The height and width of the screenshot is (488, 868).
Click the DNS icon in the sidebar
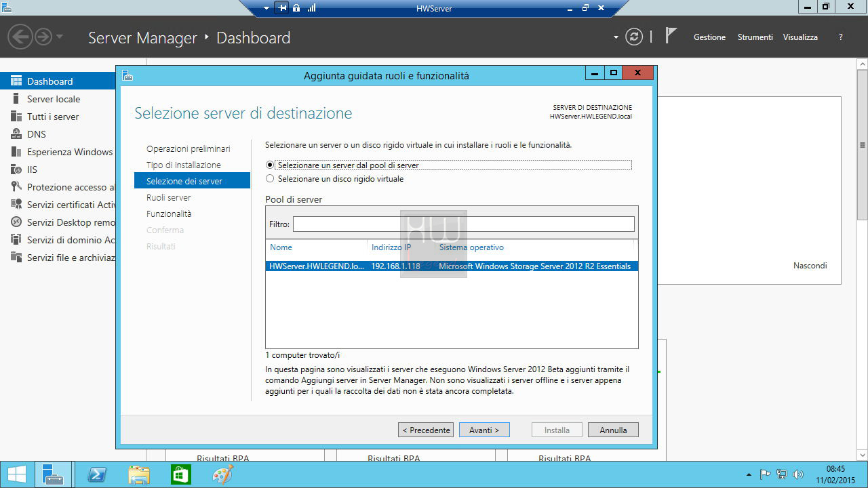click(x=16, y=134)
